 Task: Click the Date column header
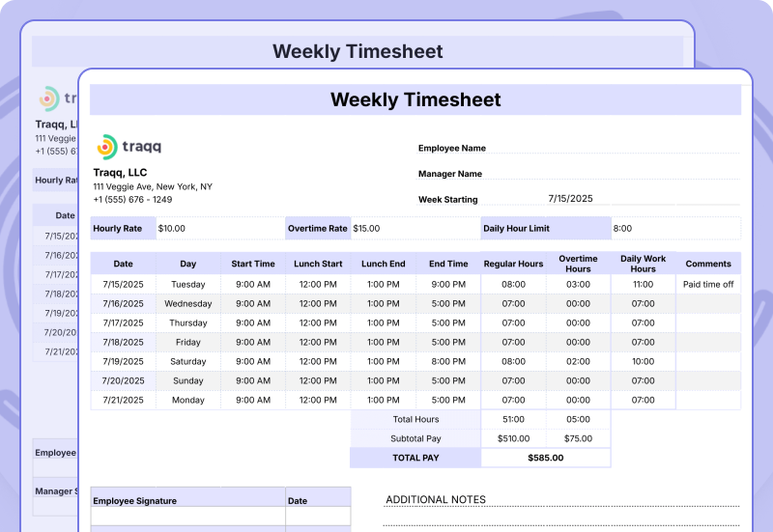tap(124, 264)
